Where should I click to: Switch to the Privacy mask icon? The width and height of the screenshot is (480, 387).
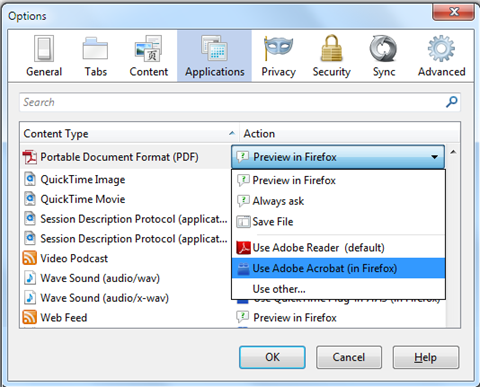pos(278,49)
